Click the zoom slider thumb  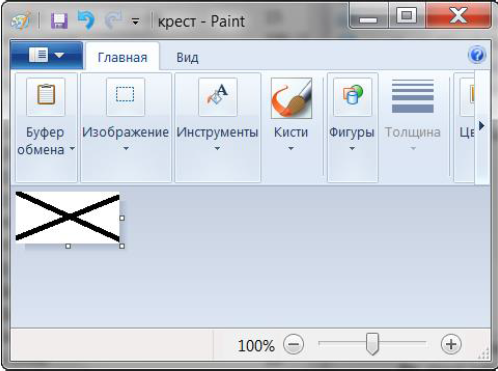pyautogui.click(x=372, y=344)
